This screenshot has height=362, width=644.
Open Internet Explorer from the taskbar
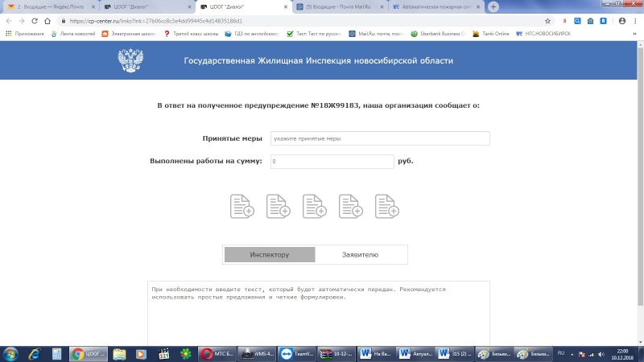pos(35,353)
